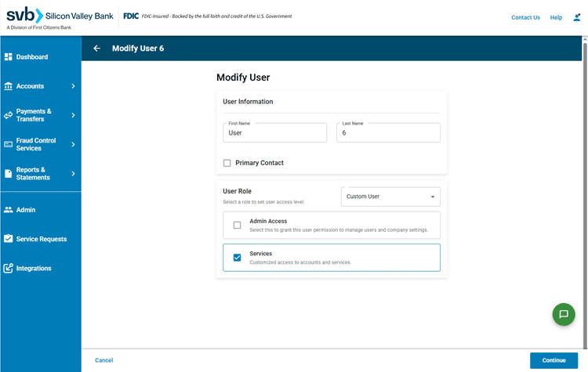Click the svb Silicon Valley Bank logo
The image size is (588, 372).
(60, 17)
